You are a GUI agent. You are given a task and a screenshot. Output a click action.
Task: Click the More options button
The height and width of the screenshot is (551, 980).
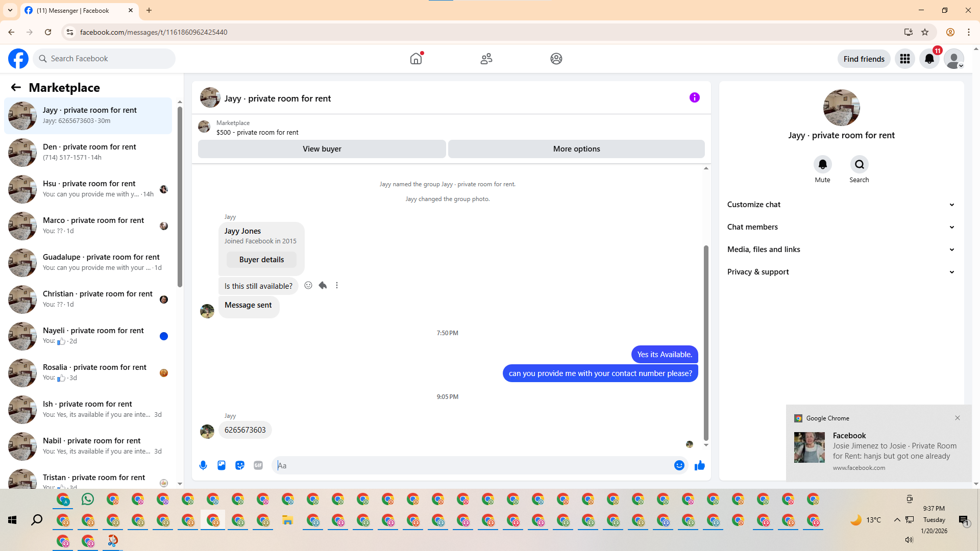click(577, 149)
